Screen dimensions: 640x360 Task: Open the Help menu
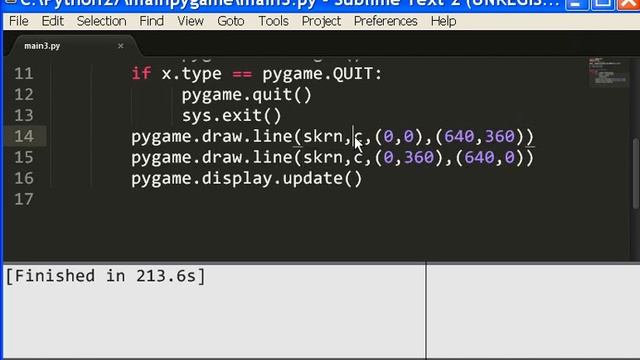point(443,21)
